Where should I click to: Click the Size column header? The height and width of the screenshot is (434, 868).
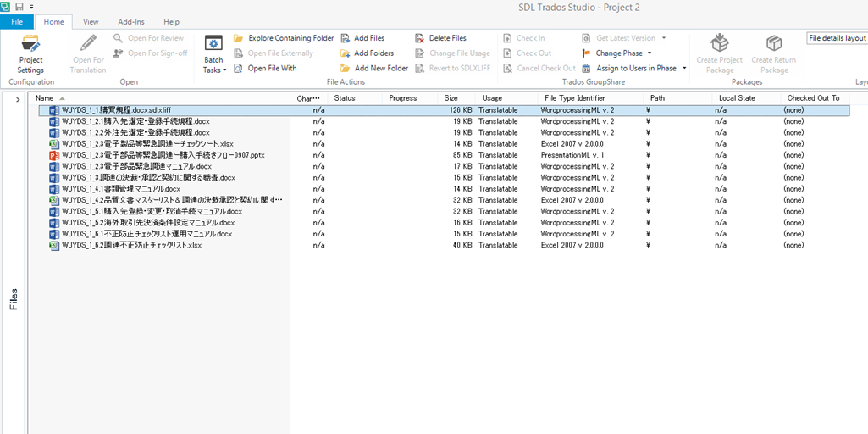451,98
